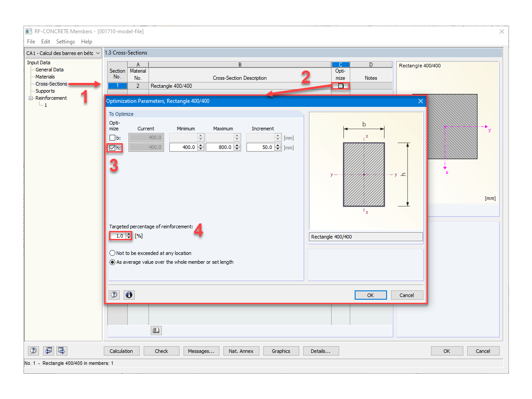Collapse the Reinforcement tree node
The height and width of the screenshot is (399, 532).
[x=31, y=98]
